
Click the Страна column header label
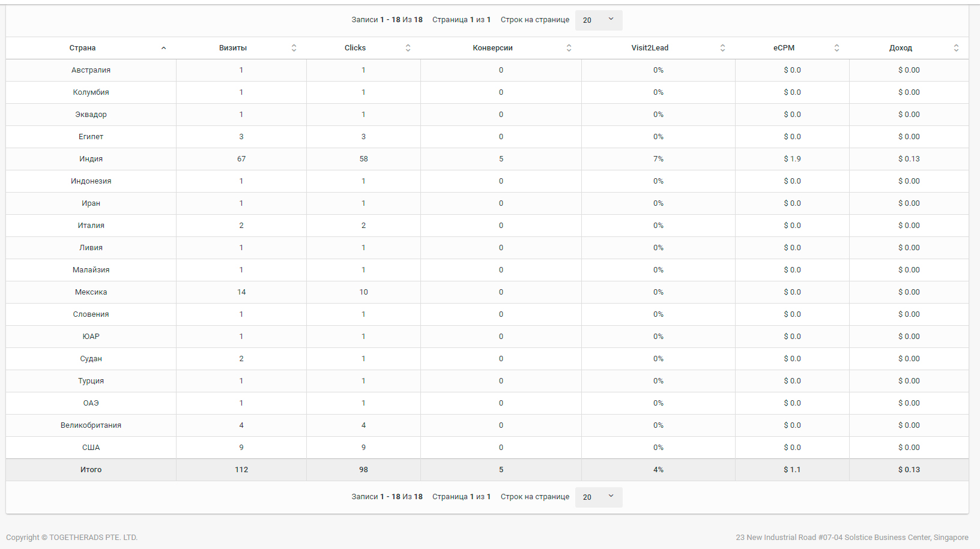coord(82,48)
